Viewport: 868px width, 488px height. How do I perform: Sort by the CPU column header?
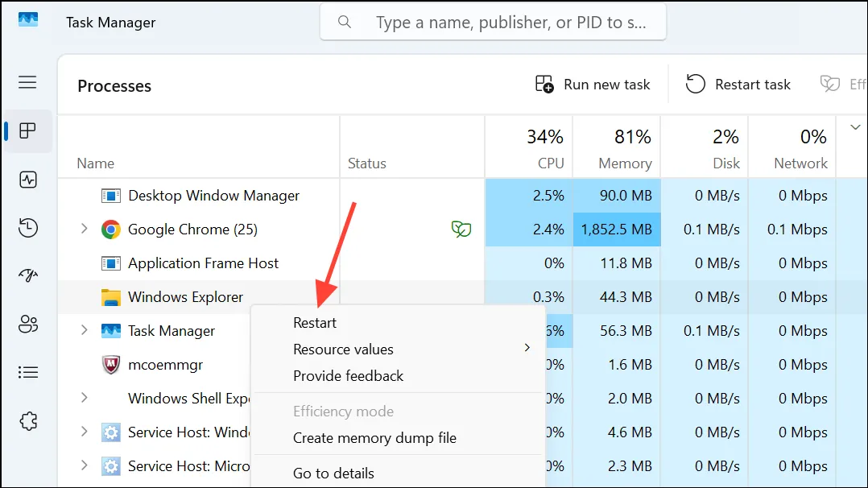(x=550, y=163)
